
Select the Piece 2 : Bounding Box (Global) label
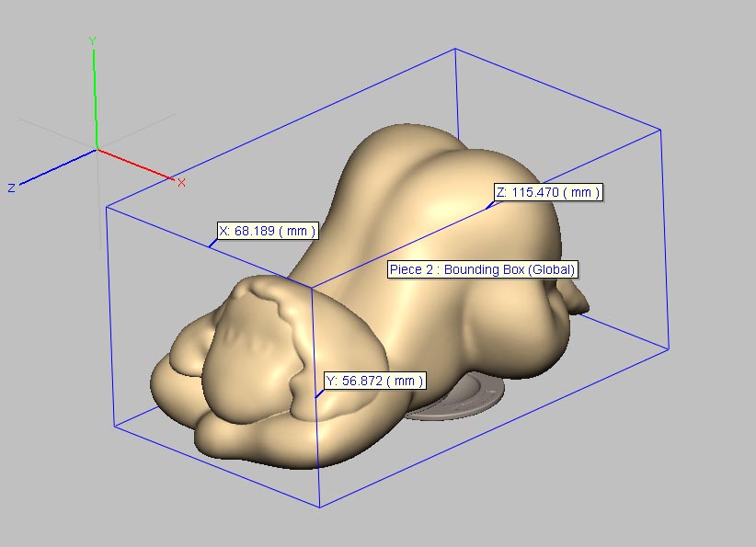[482, 269]
